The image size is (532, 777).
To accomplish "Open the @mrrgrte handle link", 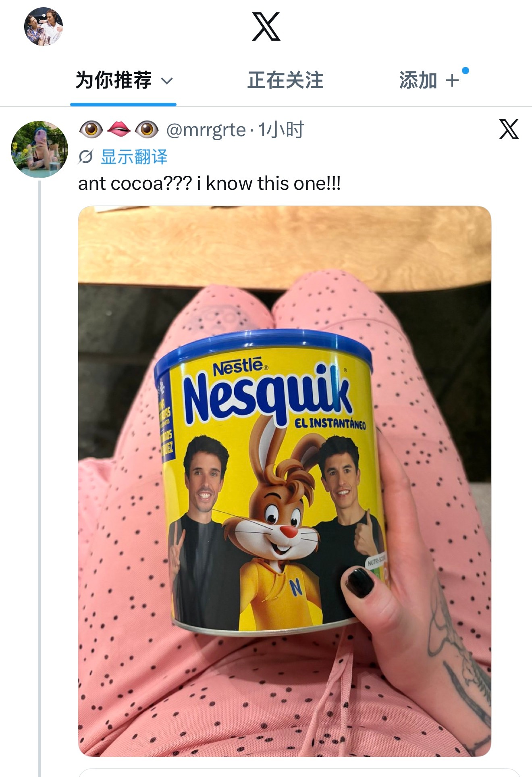I will pyautogui.click(x=206, y=130).
